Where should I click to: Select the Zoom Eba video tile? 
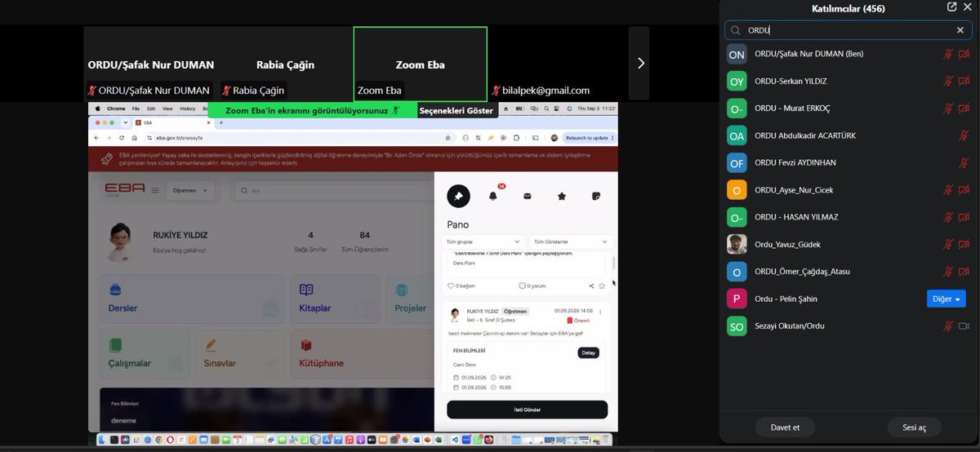pos(420,64)
